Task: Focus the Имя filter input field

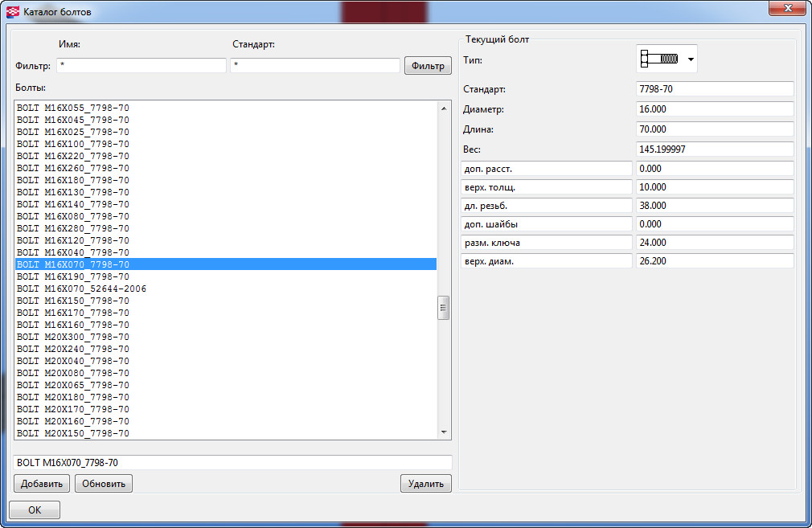Action: click(x=141, y=65)
